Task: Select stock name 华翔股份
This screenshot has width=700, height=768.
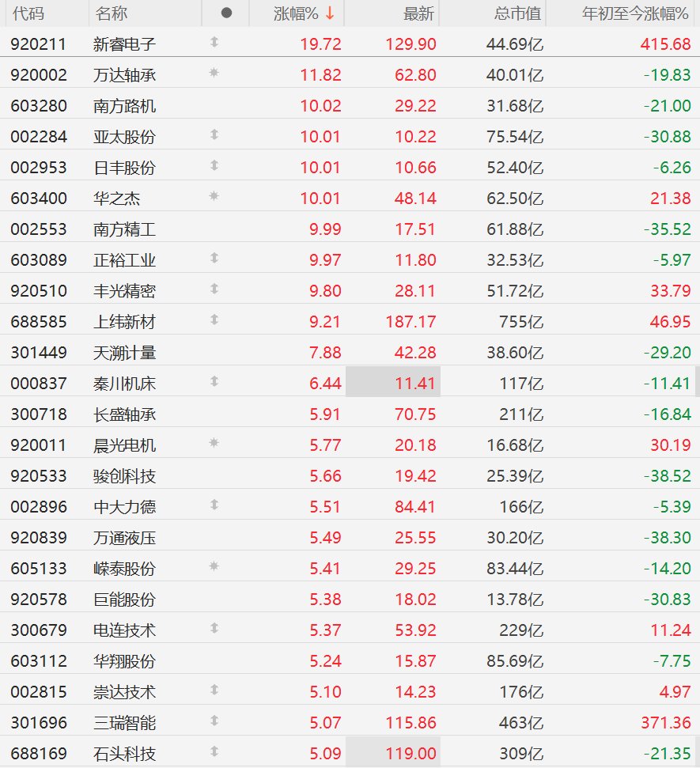Action: [124, 661]
